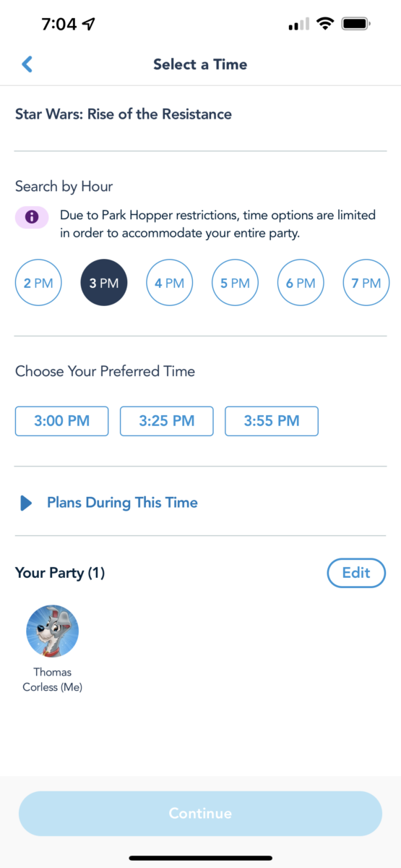
Task: Select the 2 PM hour circle
Action: (x=38, y=283)
